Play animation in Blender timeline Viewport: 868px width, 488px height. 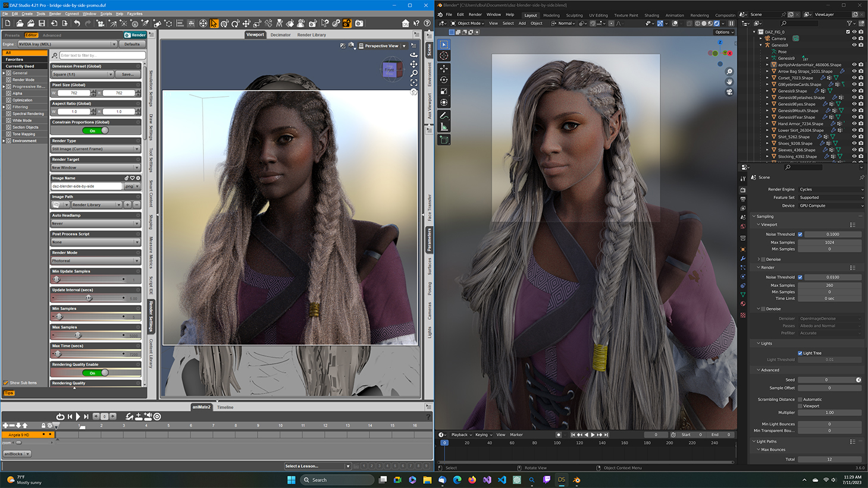(x=593, y=435)
